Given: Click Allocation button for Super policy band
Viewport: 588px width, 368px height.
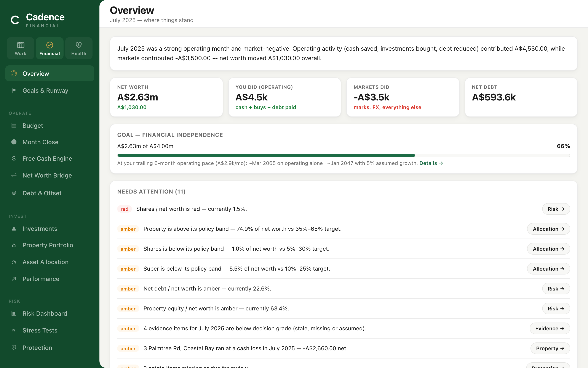Looking at the screenshot, I should (548, 269).
